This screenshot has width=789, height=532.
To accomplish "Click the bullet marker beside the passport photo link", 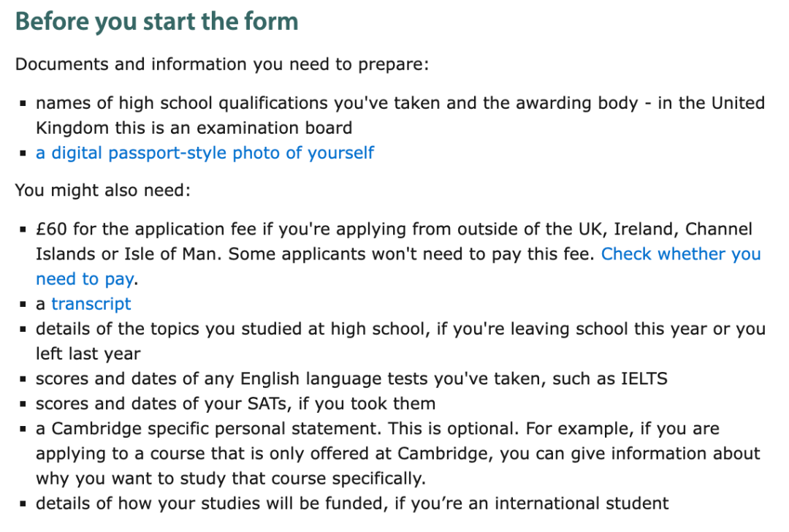I will pyautogui.click(x=23, y=153).
